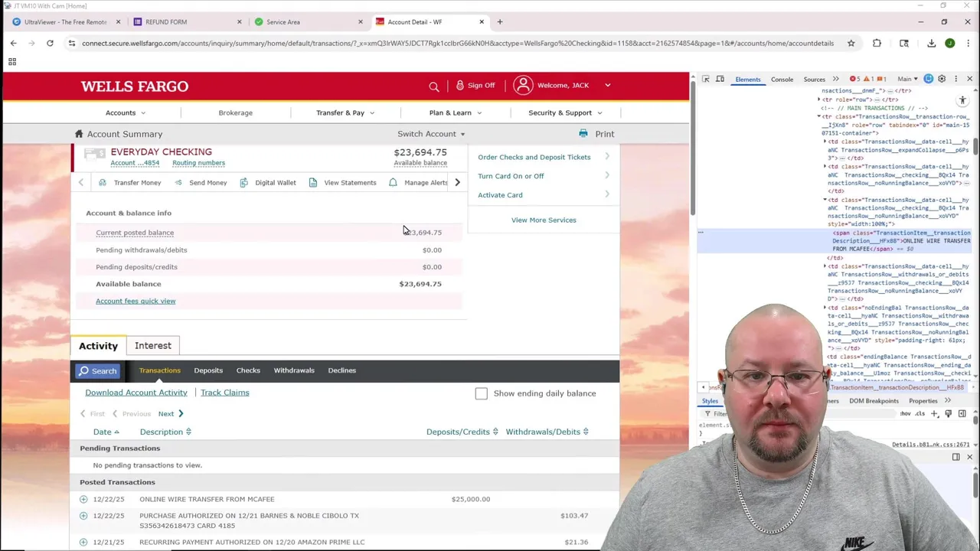Switch to the Activity tab
The height and width of the screenshot is (551, 980).
[x=98, y=346]
